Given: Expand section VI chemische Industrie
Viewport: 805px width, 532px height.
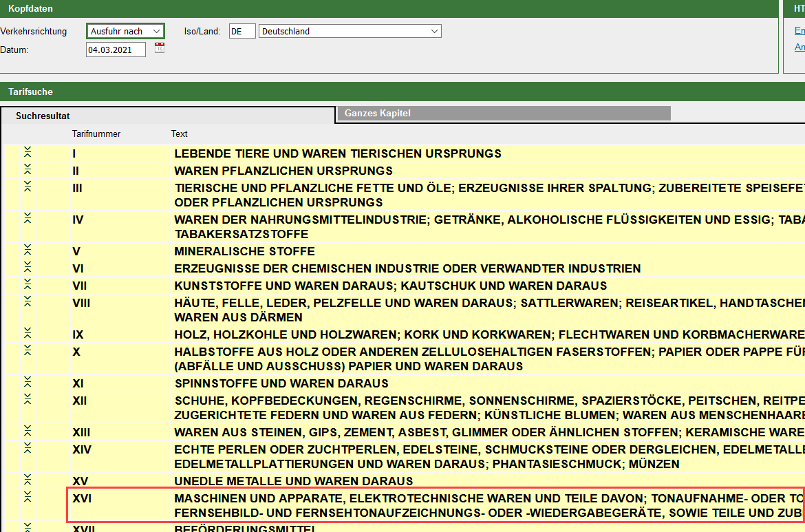Looking at the screenshot, I should [x=28, y=267].
